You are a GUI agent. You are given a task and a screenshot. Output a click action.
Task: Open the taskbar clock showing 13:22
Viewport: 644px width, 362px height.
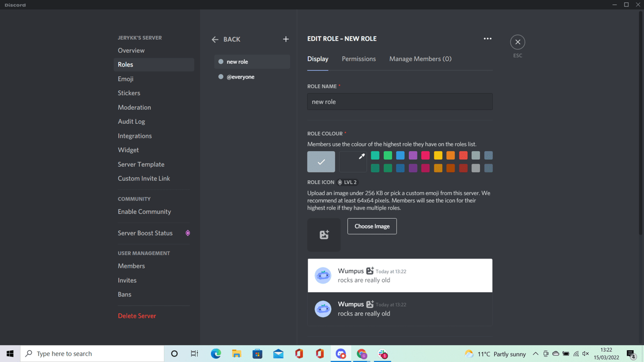[606, 353]
